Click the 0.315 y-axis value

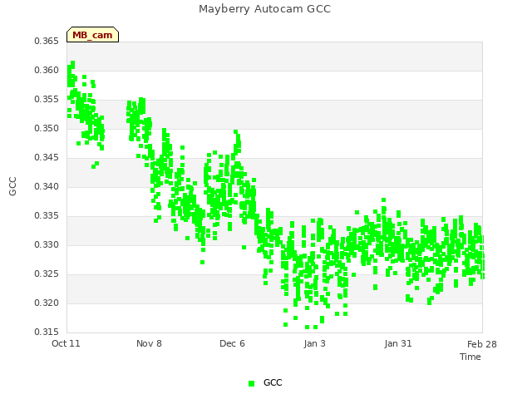coord(47,332)
